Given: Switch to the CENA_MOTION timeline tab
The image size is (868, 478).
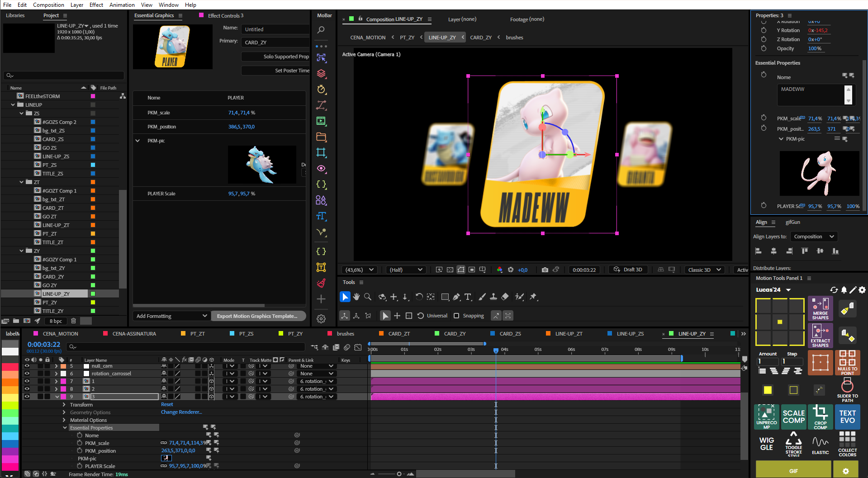Looking at the screenshot, I should [x=61, y=334].
